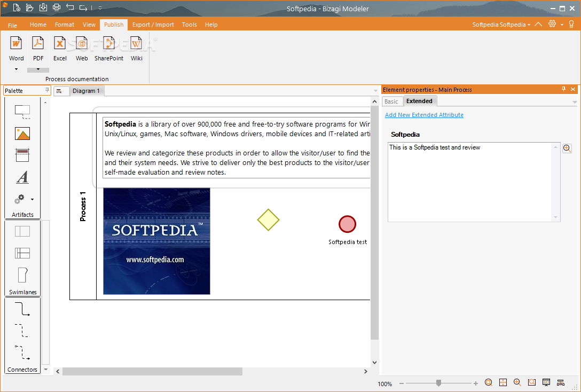Publish documentation to PDF
This screenshot has width=581, height=392.
38,49
